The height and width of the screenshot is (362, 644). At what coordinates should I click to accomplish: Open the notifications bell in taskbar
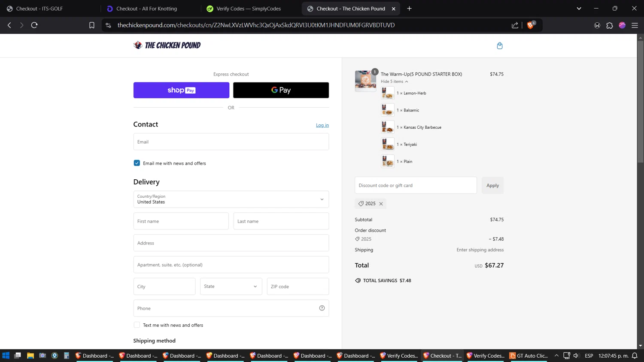635,356
